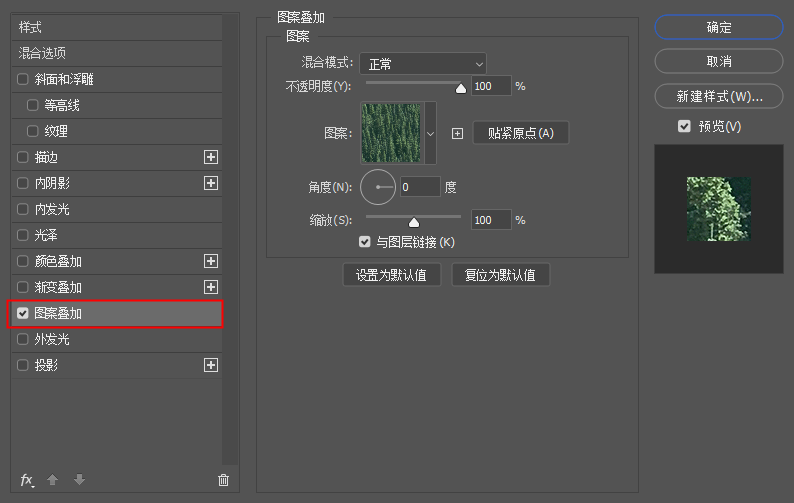Create new preset from current pattern icon

tap(457, 133)
